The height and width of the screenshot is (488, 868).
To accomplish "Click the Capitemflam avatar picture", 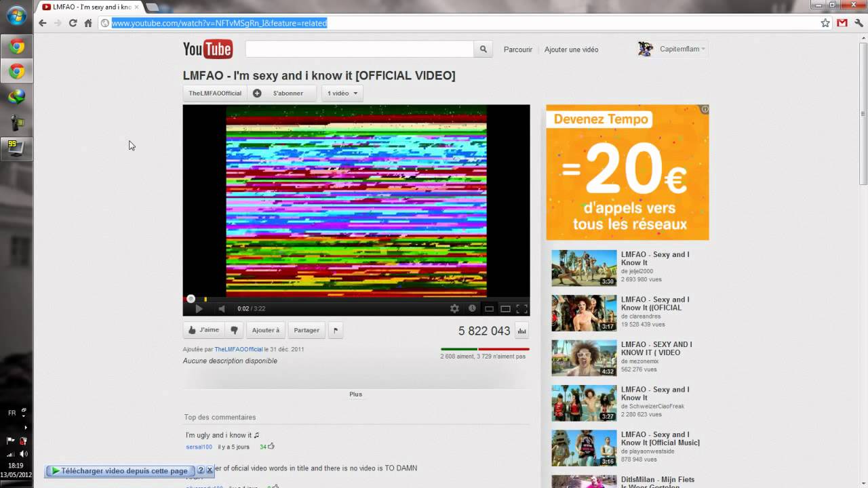I will [646, 49].
